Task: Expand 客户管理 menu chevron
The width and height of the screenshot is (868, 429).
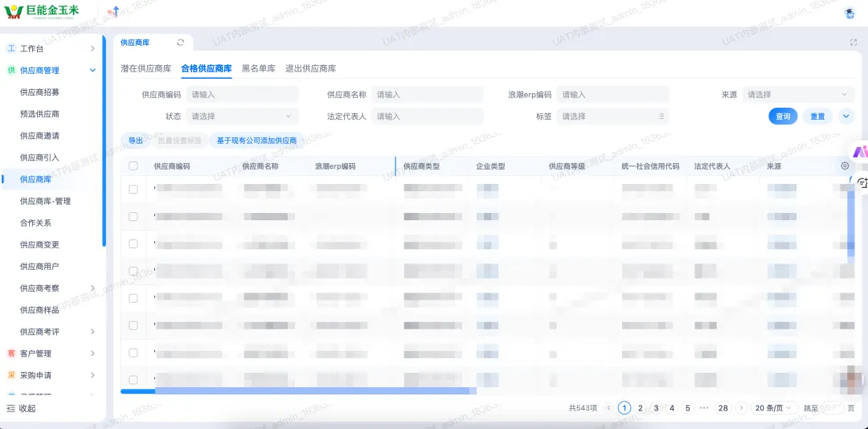Action: (x=92, y=353)
